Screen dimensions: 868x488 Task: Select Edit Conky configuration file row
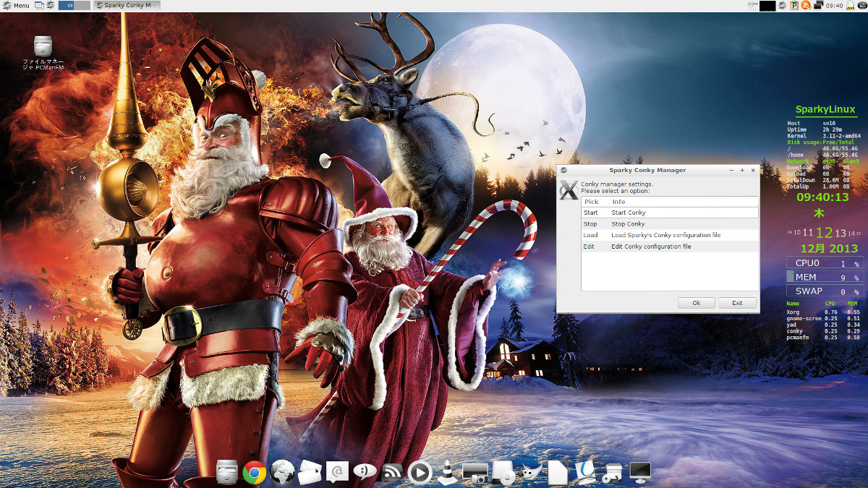[670, 247]
